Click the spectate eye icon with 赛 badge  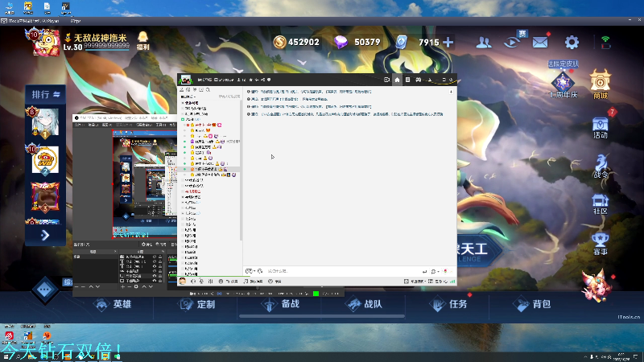pyautogui.click(x=512, y=42)
